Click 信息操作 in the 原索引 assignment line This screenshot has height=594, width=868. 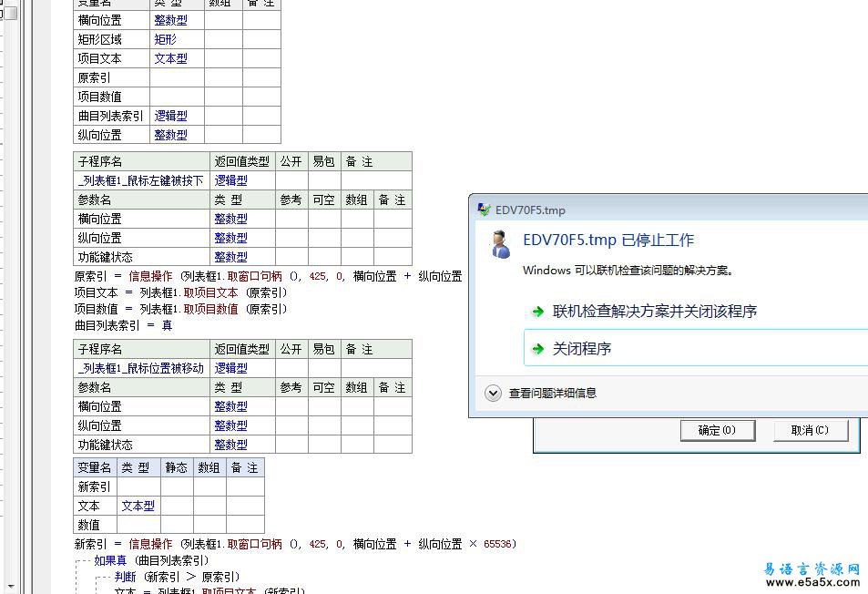(150, 276)
